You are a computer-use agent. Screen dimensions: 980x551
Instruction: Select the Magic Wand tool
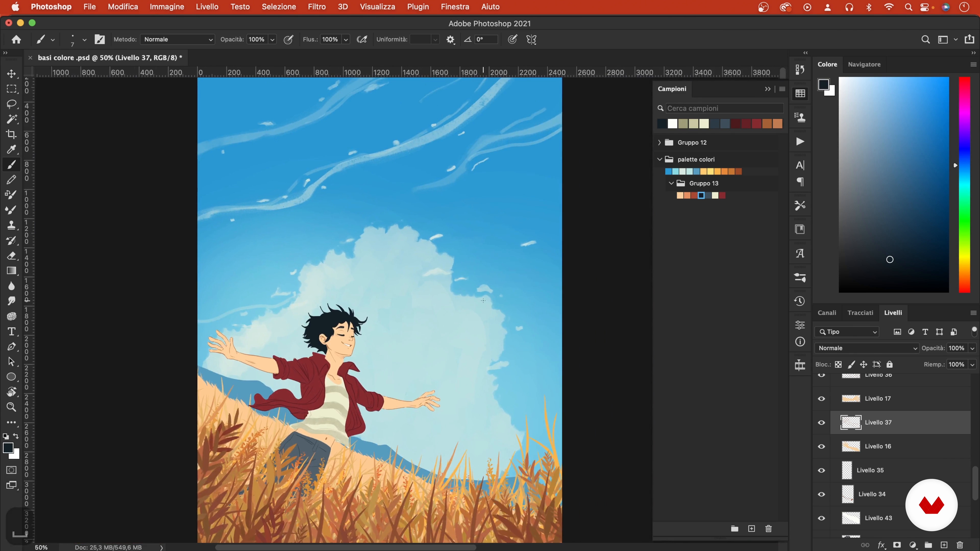(11, 119)
